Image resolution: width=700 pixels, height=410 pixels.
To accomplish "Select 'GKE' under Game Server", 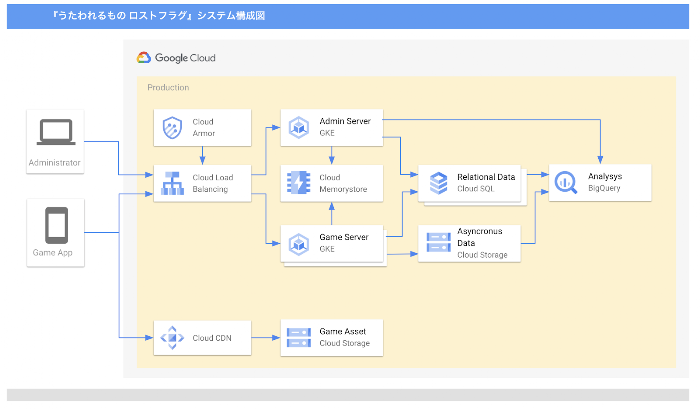I will (327, 249).
